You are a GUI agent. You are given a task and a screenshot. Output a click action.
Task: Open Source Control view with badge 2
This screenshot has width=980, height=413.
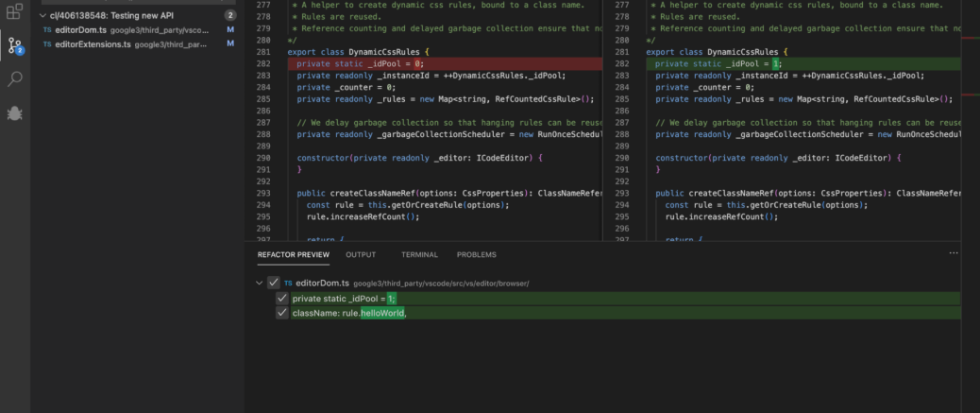click(x=14, y=45)
